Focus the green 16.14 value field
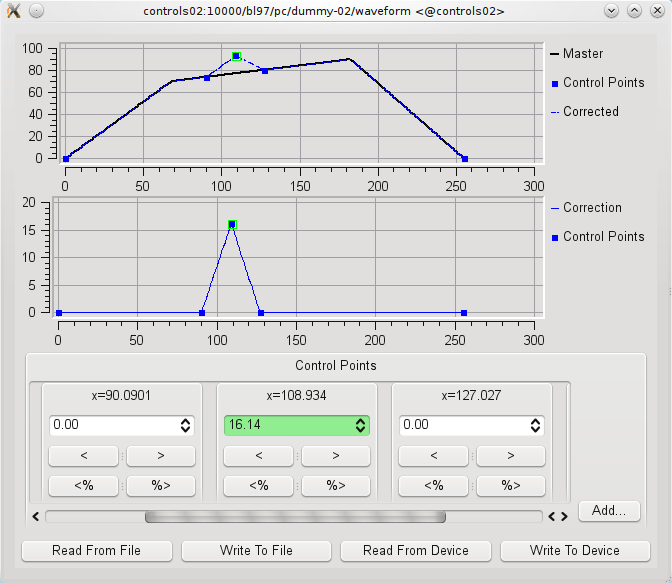The image size is (672, 583). [x=285, y=425]
